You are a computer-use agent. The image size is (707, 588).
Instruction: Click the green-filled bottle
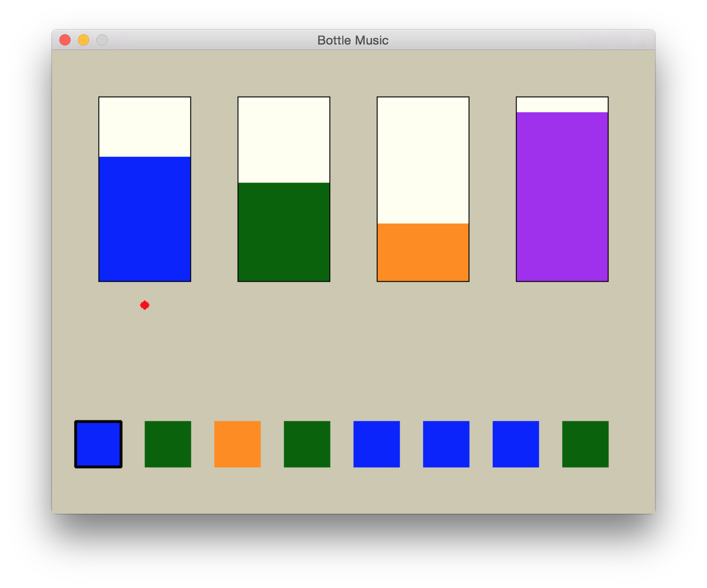click(x=284, y=189)
